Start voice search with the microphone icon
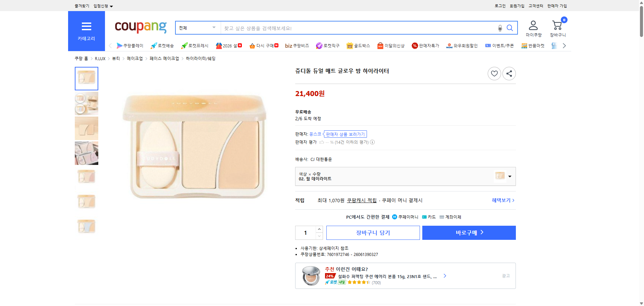The height and width of the screenshot is (306, 644). click(x=499, y=28)
